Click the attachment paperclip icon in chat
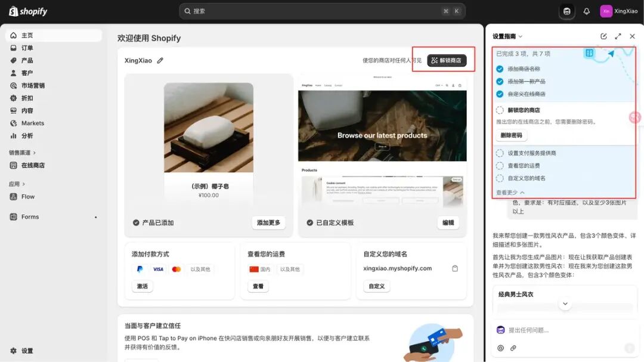This screenshot has height=362, width=644. point(513,348)
